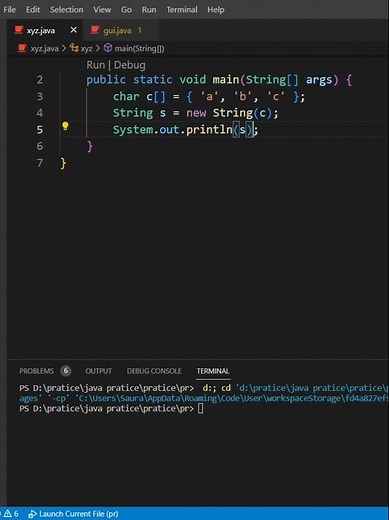The image size is (389, 520).
Task: Click line number 2 in the gutter
Action: (40, 80)
